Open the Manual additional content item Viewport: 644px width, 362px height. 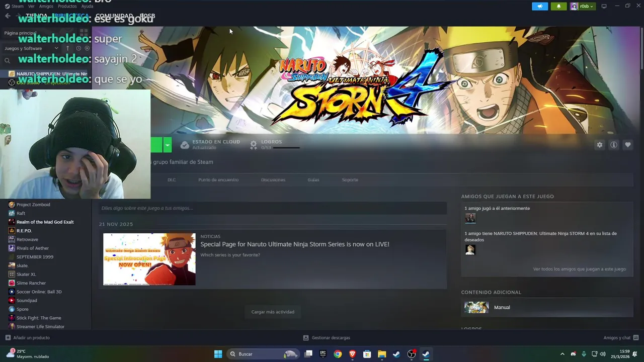[x=547, y=307]
